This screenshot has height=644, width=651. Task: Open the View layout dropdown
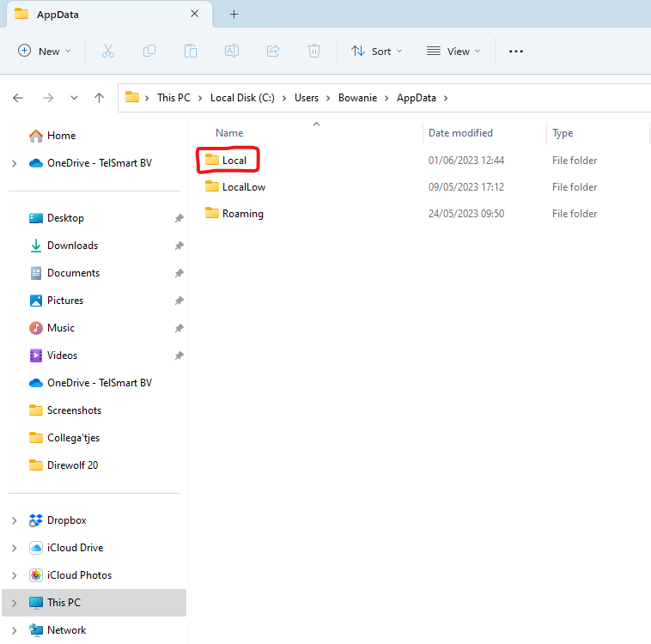pos(453,52)
